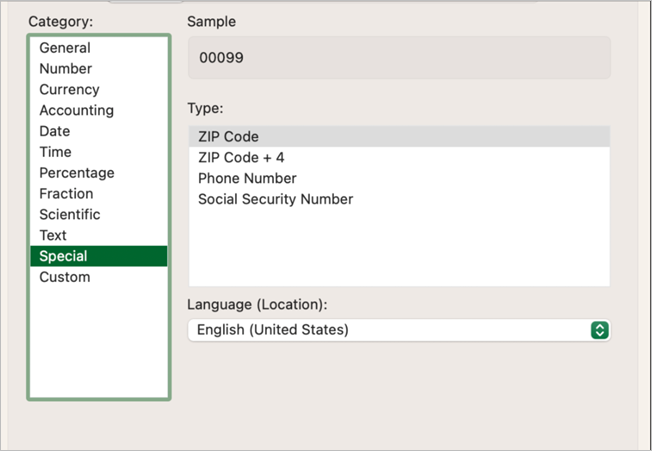The height and width of the screenshot is (451, 652).
Task: Choose Fraction format category
Action: [66, 194]
